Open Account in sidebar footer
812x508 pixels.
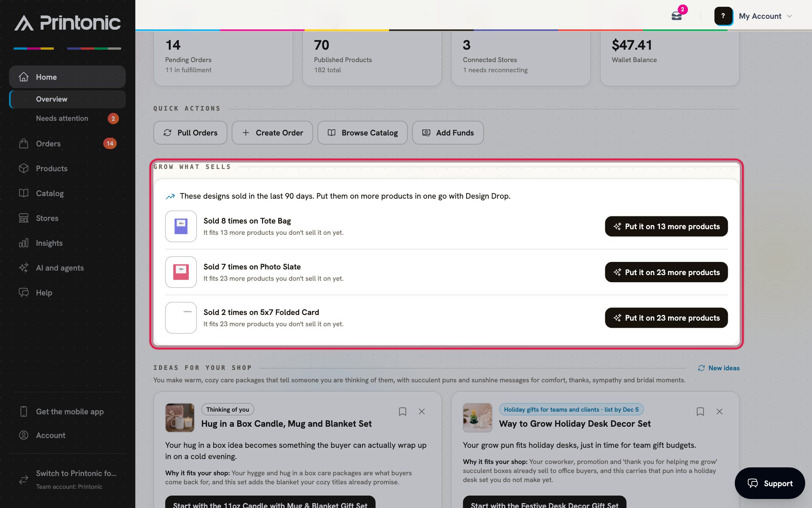[x=67, y=435]
